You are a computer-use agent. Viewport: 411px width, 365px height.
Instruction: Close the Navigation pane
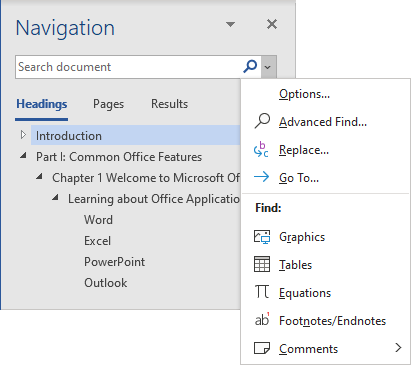pos(272,24)
